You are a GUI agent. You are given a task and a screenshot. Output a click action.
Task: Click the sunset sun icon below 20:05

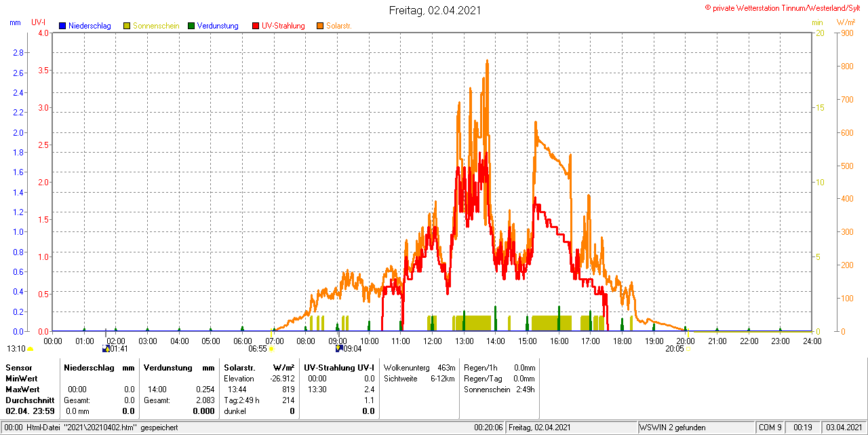(x=688, y=349)
